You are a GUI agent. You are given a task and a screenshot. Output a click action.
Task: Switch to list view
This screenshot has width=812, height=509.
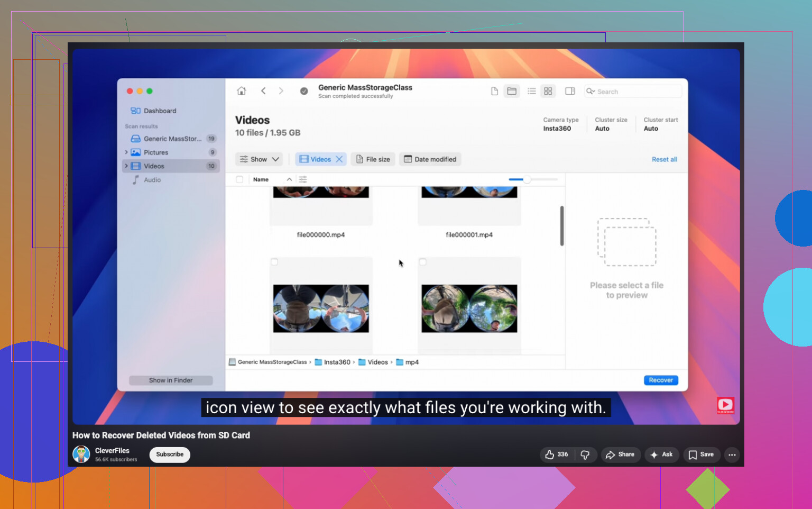(532, 92)
